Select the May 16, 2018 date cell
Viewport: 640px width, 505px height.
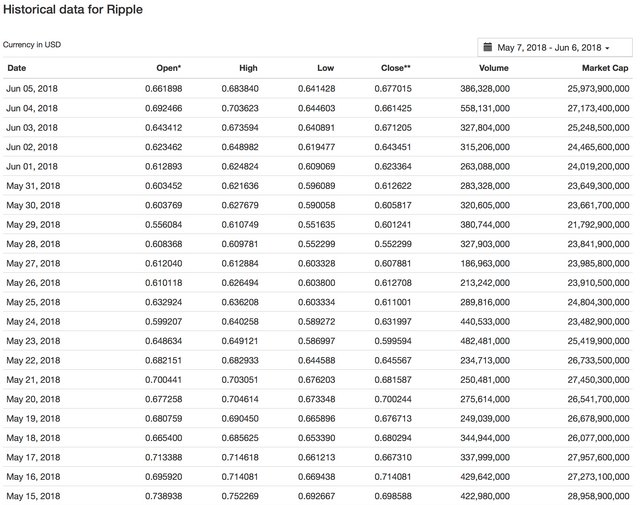(x=33, y=476)
